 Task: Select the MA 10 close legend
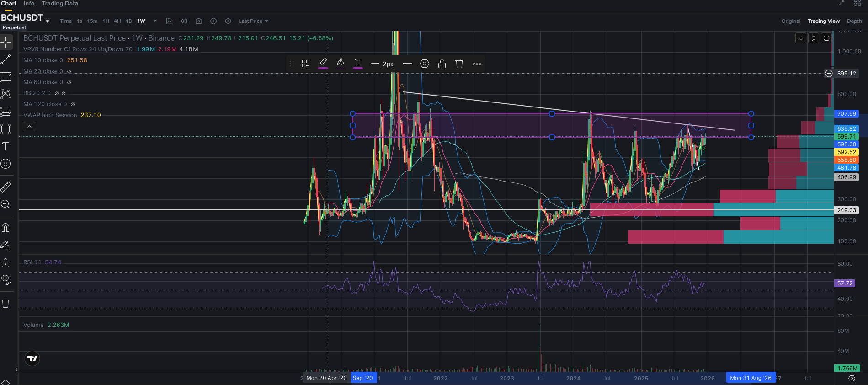pos(43,60)
